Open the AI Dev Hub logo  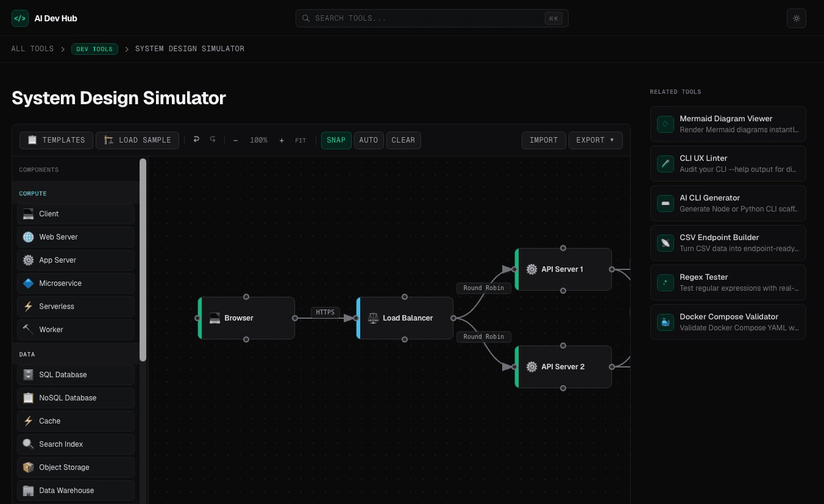(44, 18)
